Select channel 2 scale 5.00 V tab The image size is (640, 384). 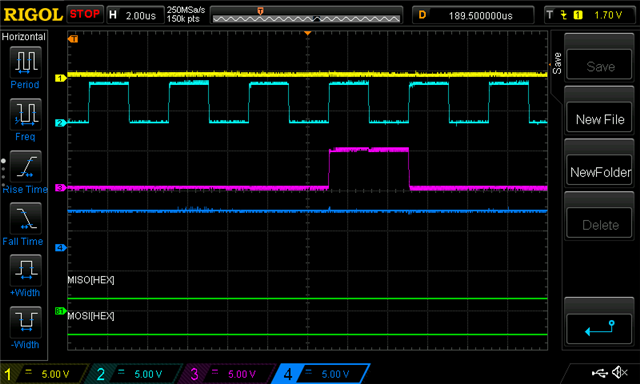137,374
